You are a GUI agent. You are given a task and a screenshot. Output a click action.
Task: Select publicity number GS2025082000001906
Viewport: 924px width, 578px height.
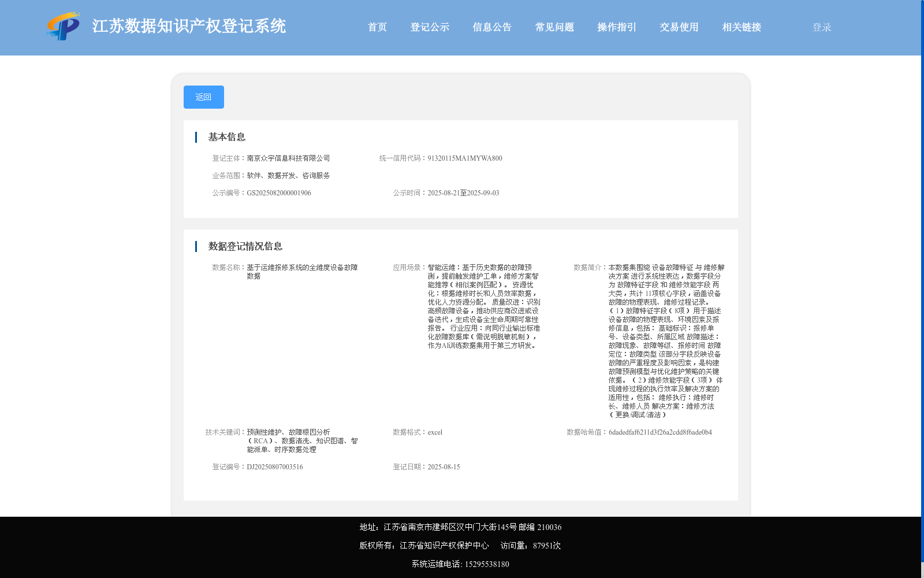(279, 193)
